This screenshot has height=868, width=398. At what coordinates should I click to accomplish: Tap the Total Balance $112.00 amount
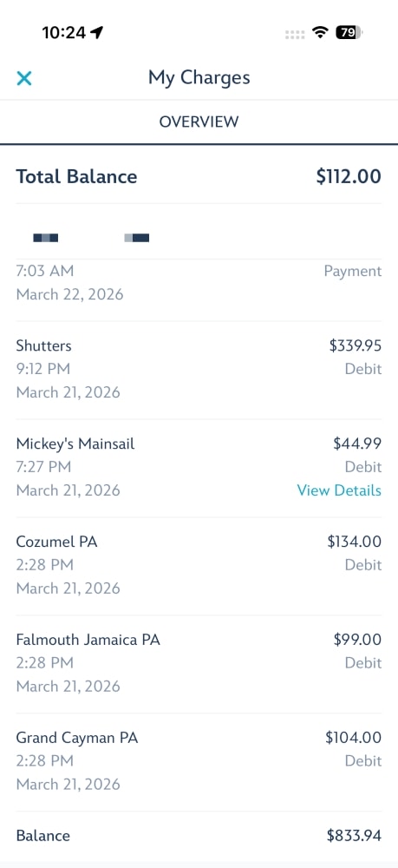pyautogui.click(x=349, y=176)
